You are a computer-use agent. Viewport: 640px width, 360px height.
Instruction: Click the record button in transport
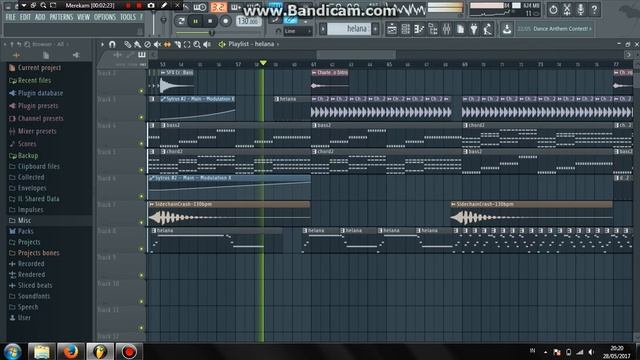pyautogui.click(x=225, y=21)
